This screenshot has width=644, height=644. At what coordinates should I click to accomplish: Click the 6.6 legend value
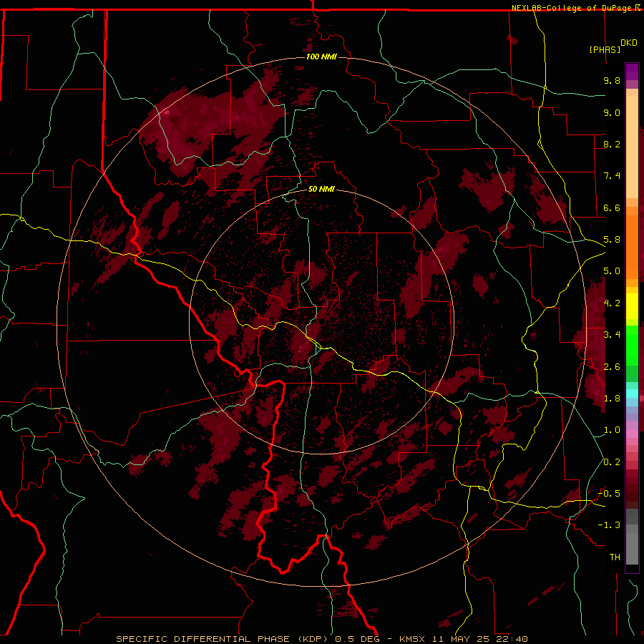tap(612, 208)
